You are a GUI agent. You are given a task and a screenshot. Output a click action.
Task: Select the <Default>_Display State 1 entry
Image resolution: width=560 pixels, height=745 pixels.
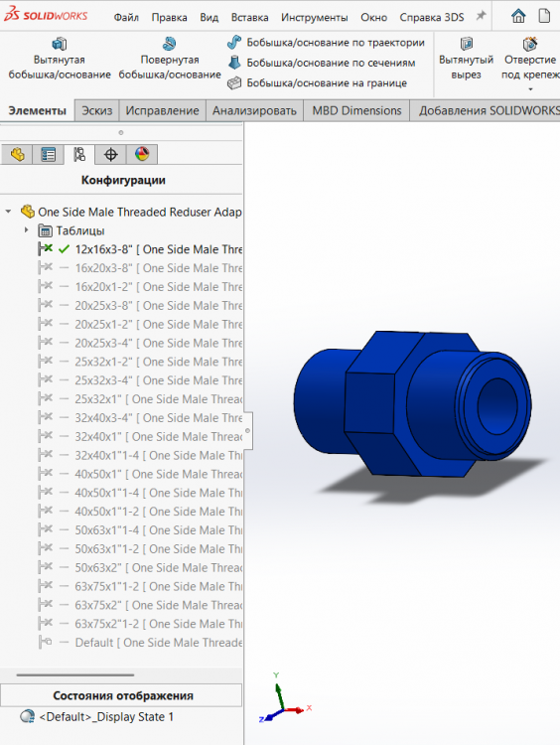pos(106,716)
